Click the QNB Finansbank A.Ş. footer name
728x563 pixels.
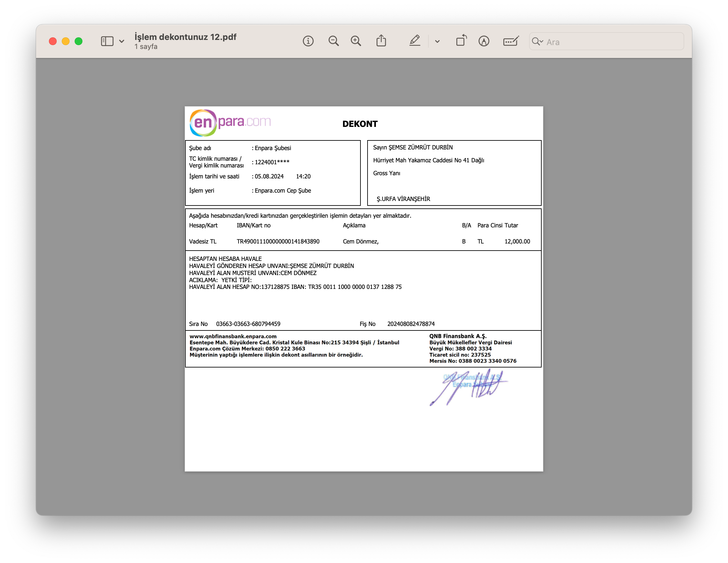pos(458,336)
